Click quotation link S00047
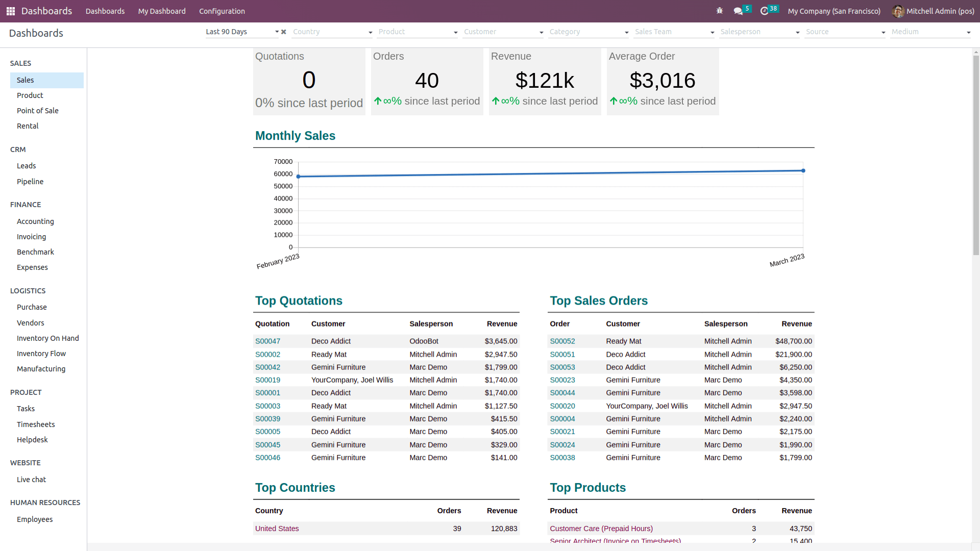Screen dimensions: 980x551 pyautogui.click(x=267, y=340)
